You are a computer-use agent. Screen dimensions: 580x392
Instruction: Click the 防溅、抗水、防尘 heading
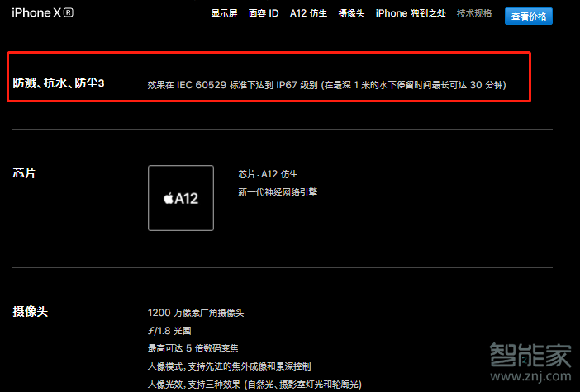(55, 83)
